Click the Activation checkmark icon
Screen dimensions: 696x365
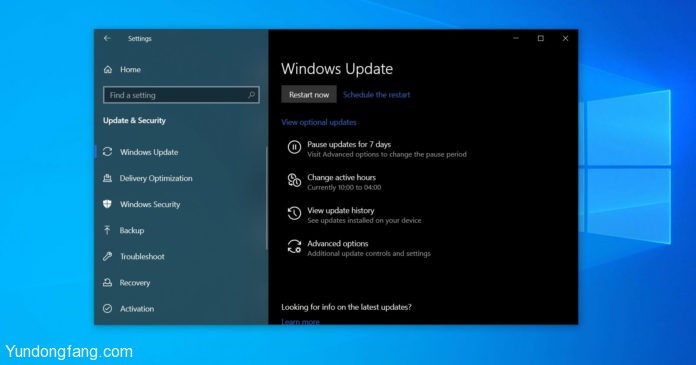pyautogui.click(x=107, y=309)
